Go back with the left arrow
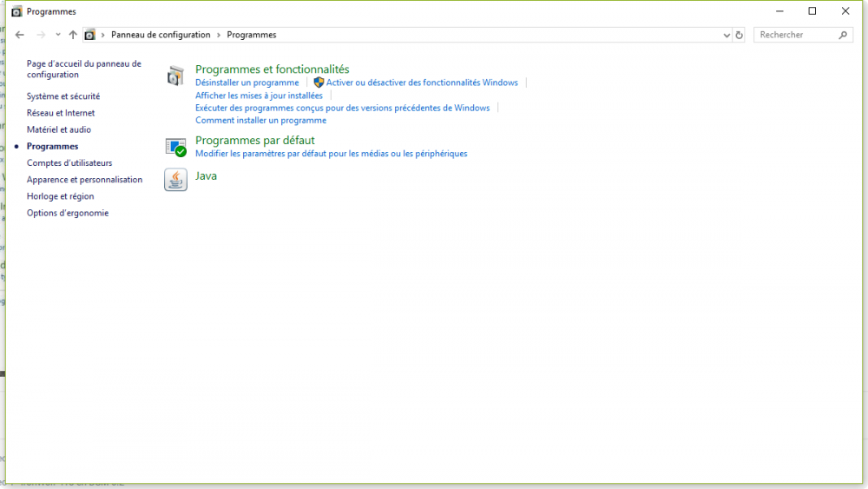 [20, 35]
